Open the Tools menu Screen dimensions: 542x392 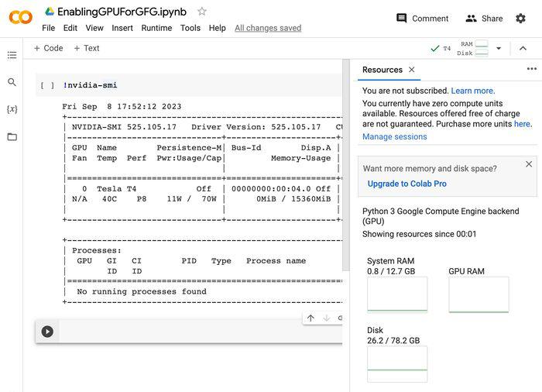click(190, 28)
